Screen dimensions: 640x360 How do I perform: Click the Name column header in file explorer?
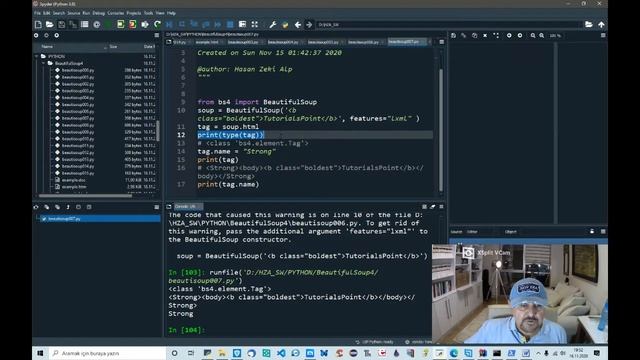tap(47, 47)
